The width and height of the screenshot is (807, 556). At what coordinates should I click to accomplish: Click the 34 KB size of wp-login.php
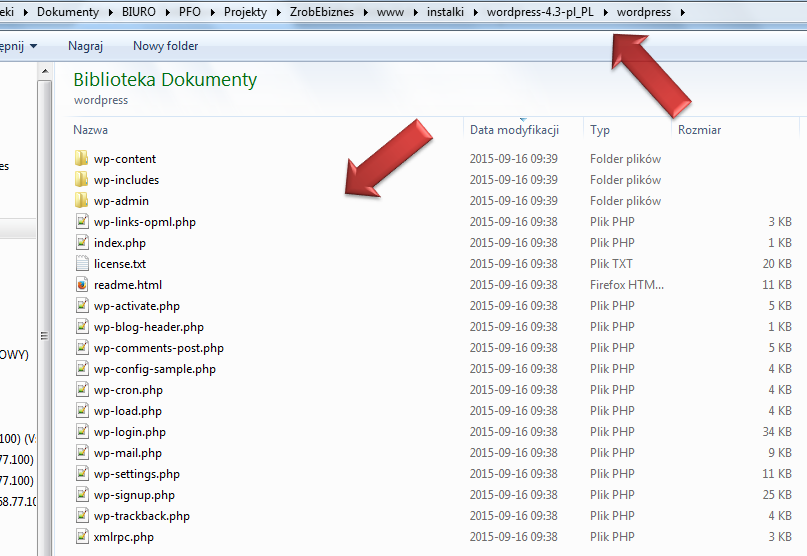point(777,432)
